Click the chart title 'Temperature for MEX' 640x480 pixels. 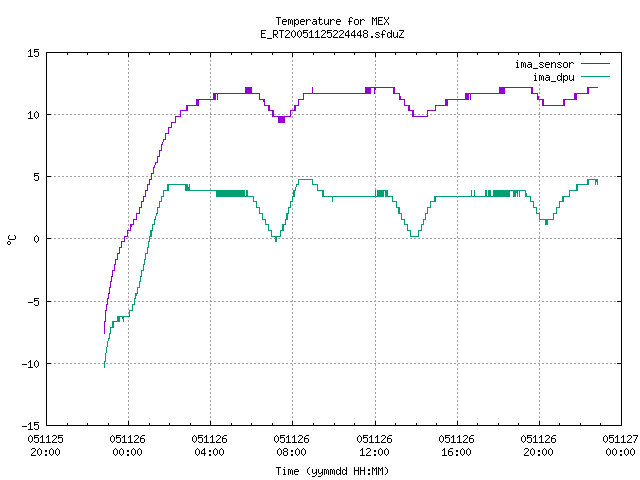point(332,21)
